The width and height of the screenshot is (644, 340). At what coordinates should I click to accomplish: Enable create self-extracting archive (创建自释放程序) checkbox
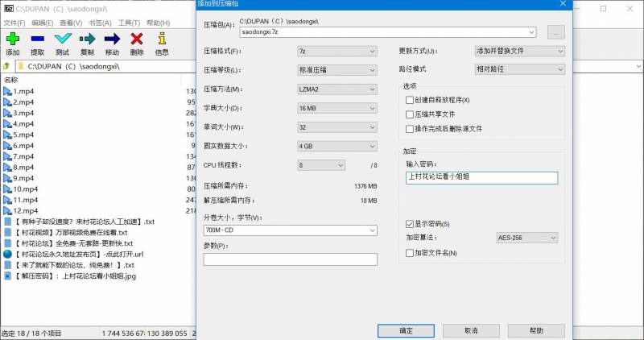[410, 100]
